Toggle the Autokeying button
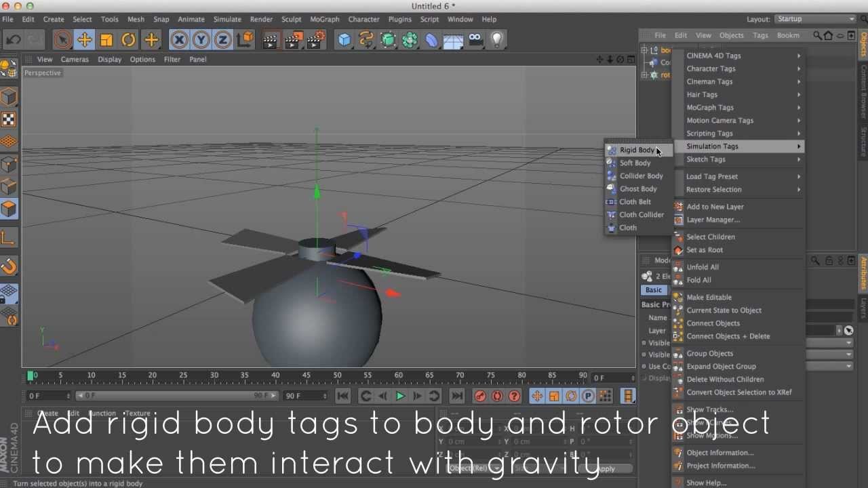Image resolution: width=868 pixels, height=488 pixels. [x=497, y=396]
